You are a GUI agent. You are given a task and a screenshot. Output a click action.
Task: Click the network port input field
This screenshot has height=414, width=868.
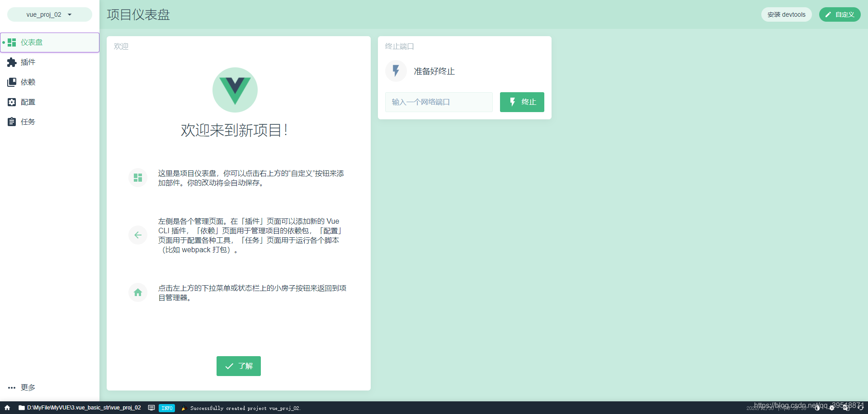point(438,102)
